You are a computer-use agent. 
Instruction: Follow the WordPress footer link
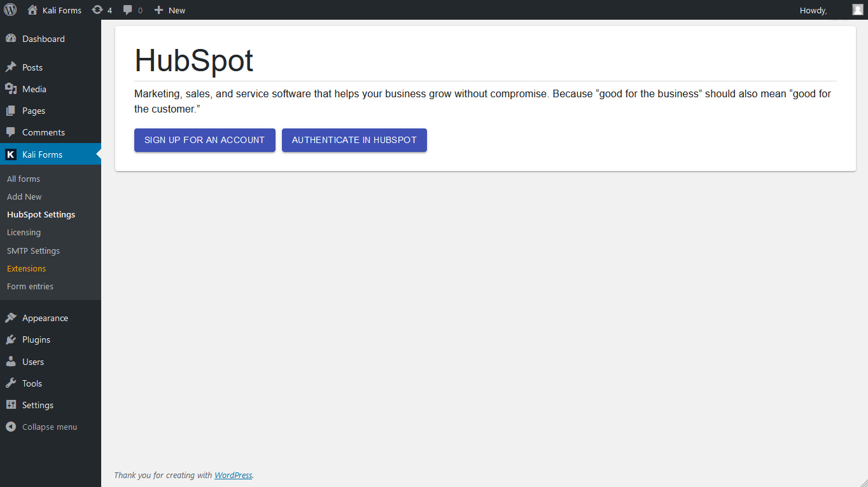pyautogui.click(x=233, y=475)
